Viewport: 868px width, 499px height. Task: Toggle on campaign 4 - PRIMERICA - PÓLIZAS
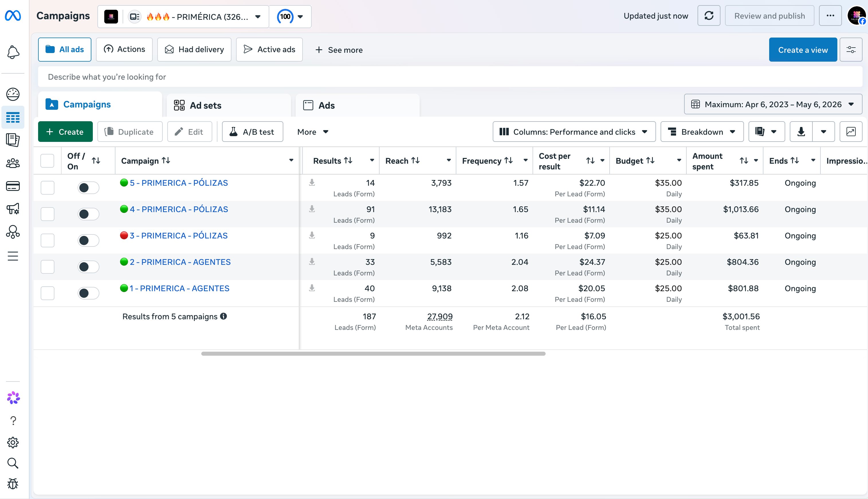(x=89, y=214)
